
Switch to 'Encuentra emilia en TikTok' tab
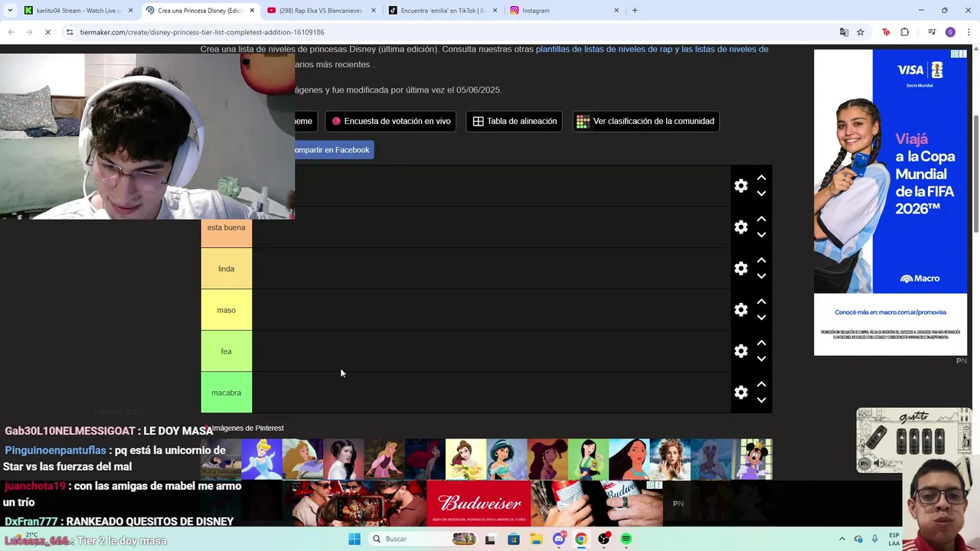coord(443,11)
